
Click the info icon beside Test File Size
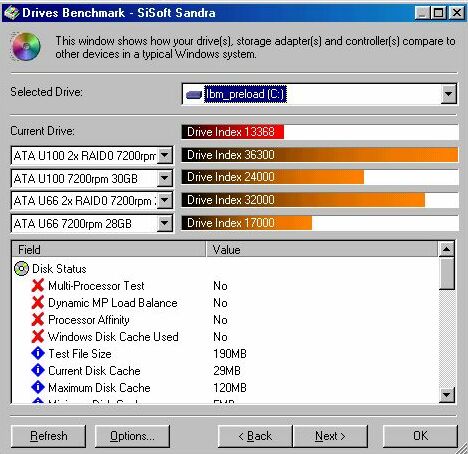coord(38,353)
